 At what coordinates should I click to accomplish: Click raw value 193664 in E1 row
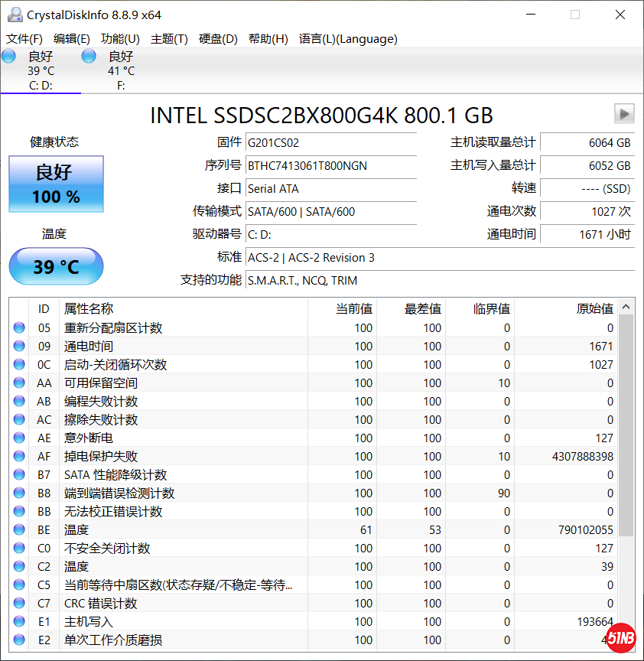click(595, 621)
